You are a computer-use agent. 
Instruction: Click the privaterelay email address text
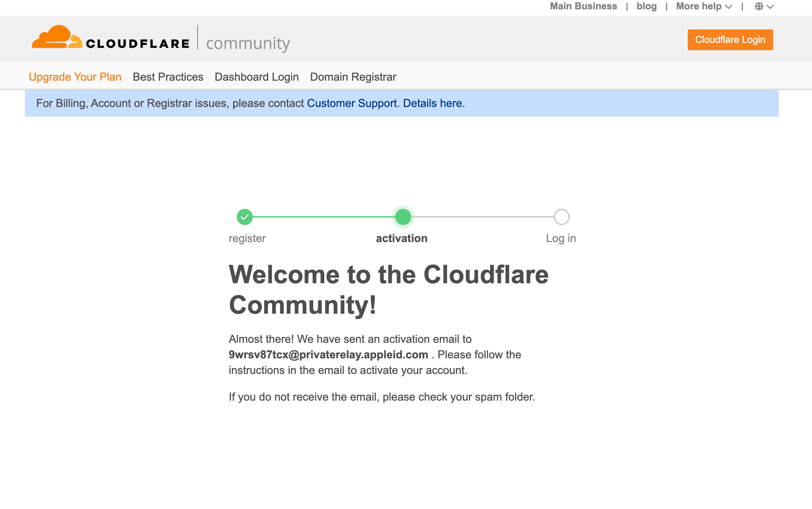tap(328, 355)
